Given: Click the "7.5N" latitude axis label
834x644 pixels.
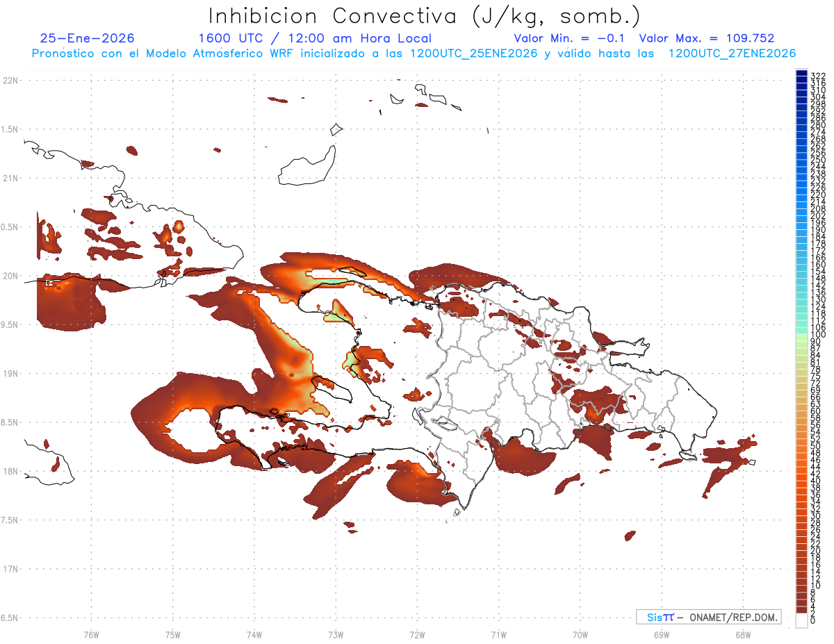Looking at the screenshot, I should [x=10, y=520].
